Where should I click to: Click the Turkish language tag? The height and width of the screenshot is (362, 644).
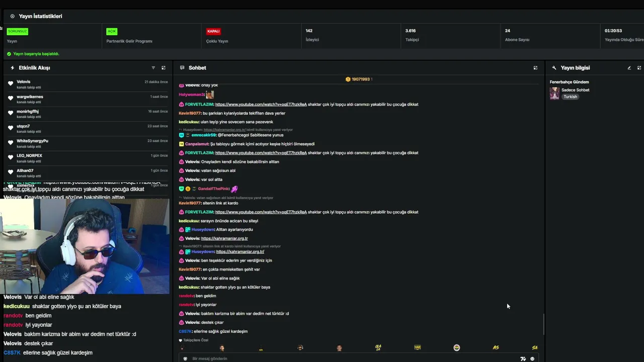pos(570,97)
